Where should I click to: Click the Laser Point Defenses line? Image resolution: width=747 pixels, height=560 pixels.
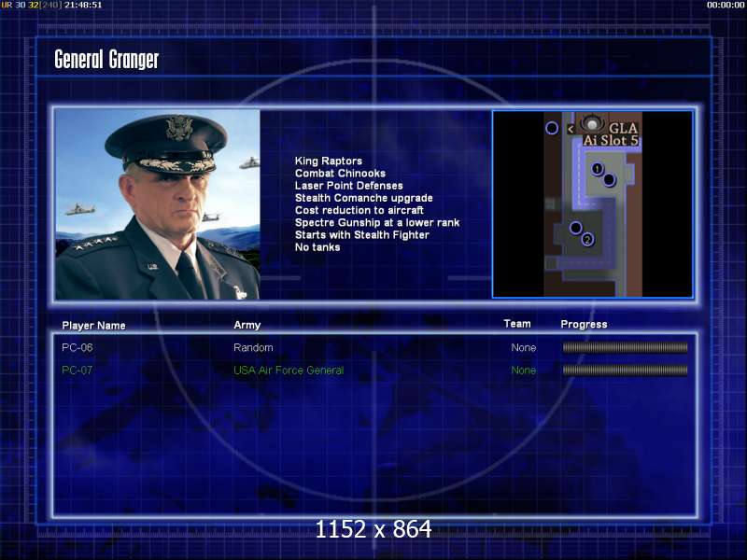[348, 186]
